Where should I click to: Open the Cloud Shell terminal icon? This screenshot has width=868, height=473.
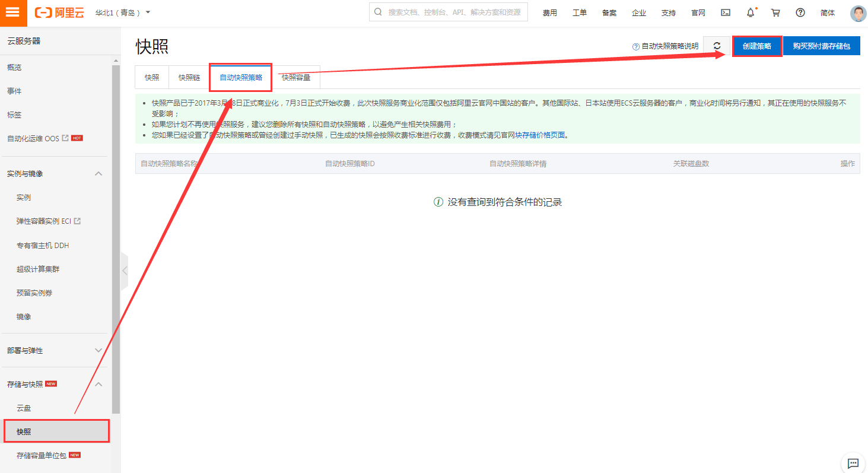point(726,13)
